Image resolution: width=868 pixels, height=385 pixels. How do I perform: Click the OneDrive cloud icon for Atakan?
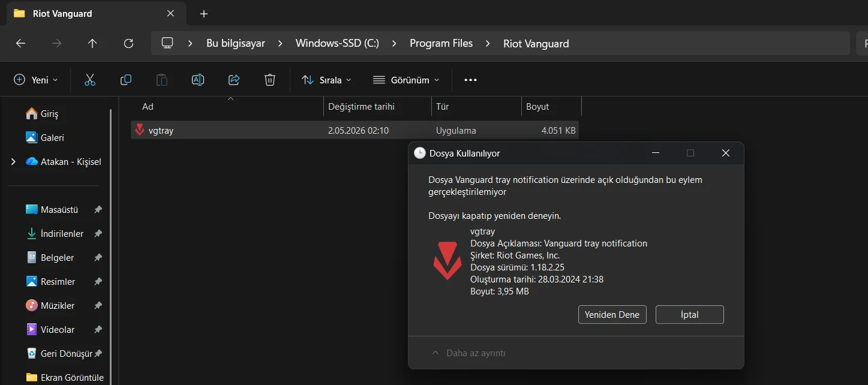click(x=32, y=161)
